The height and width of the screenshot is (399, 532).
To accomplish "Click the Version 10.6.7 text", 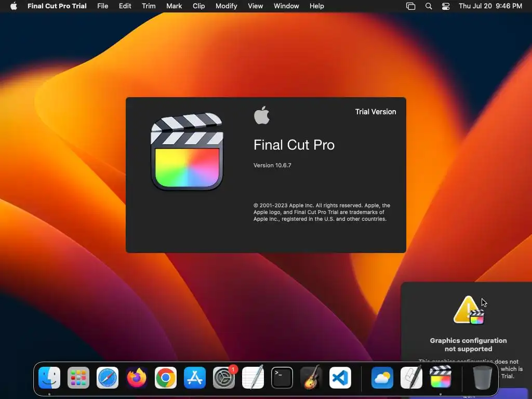I will [272, 165].
